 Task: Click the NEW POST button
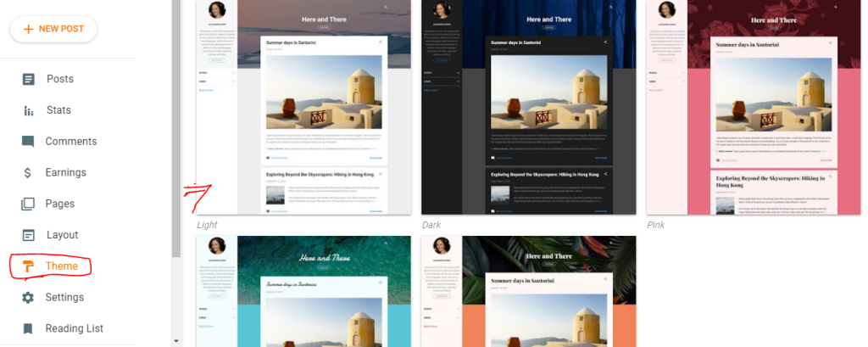pos(53,29)
